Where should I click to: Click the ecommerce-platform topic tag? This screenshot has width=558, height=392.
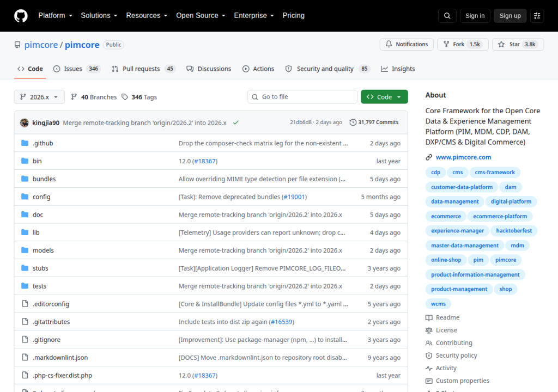[x=500, y=216]
